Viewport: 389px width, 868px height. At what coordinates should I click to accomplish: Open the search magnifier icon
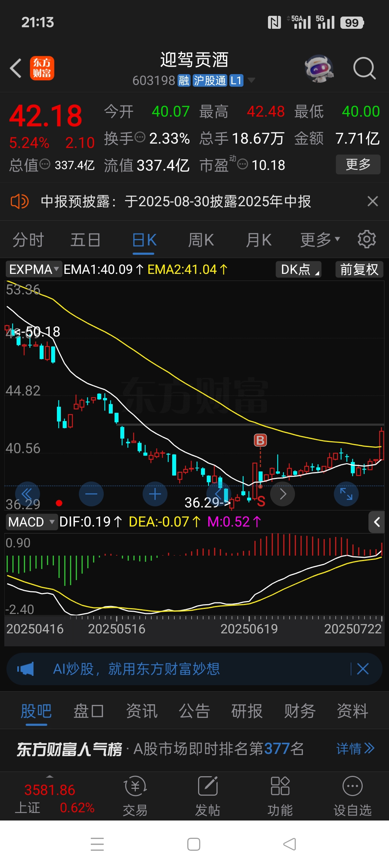tap(365, 68)
